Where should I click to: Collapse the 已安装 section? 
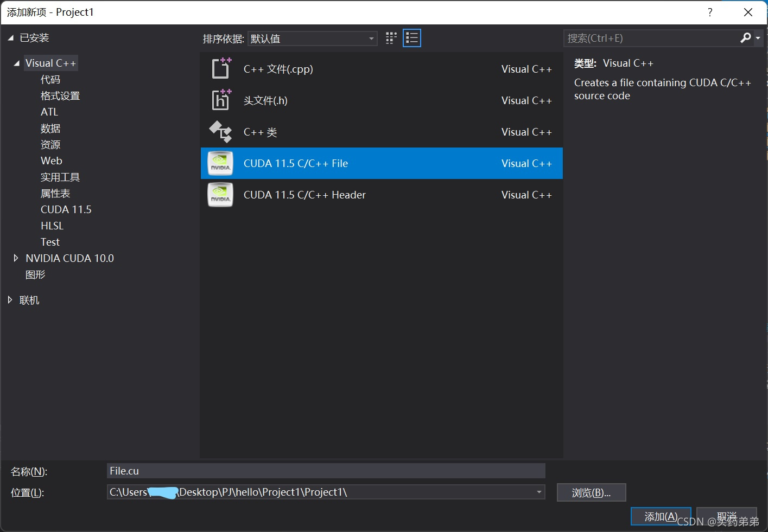(x=10, y=38)
